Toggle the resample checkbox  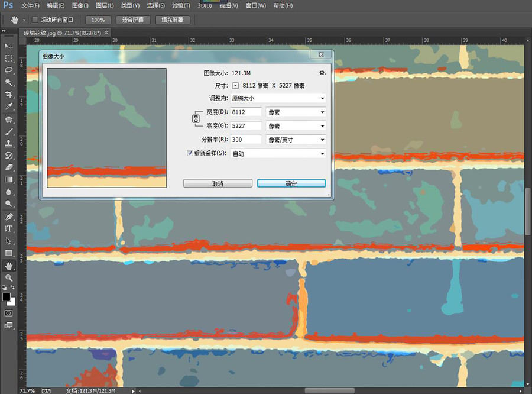(190, 153)
